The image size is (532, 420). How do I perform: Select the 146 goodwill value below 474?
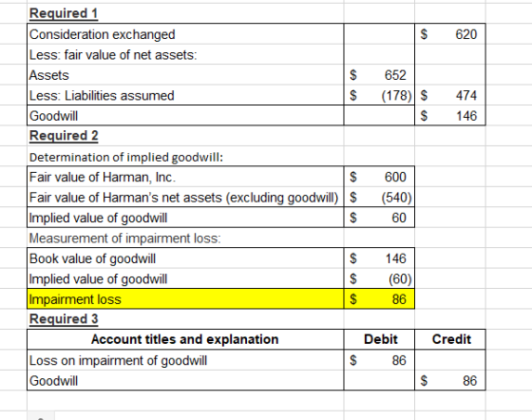tap(450, 115)
